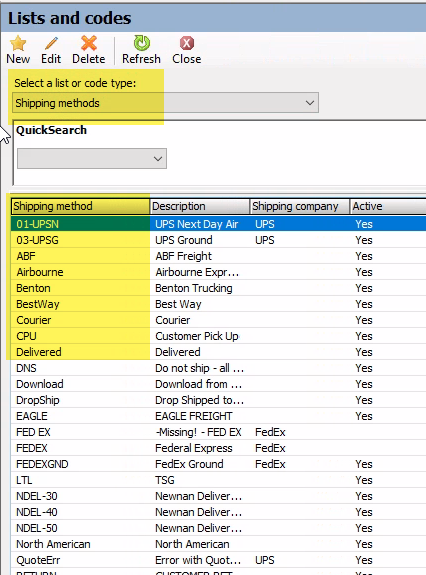Open the Shipping methods list type dropdown
This screenshot has height=575, width=426.
pyautogui.click(x=165, y=103)
